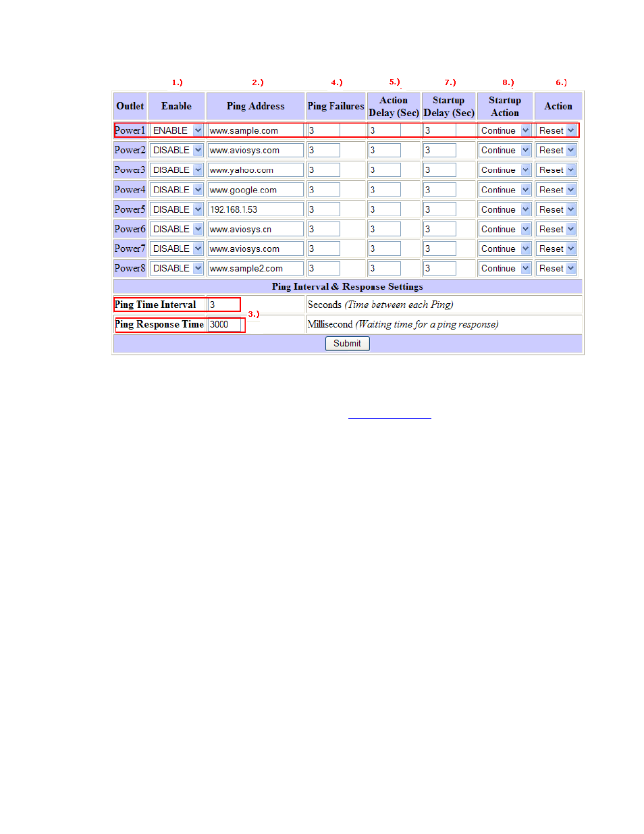This screenshot has width=644, height=834.
Task: Open the Power8 Enable dropdown
Action: [x=176, y=268]
